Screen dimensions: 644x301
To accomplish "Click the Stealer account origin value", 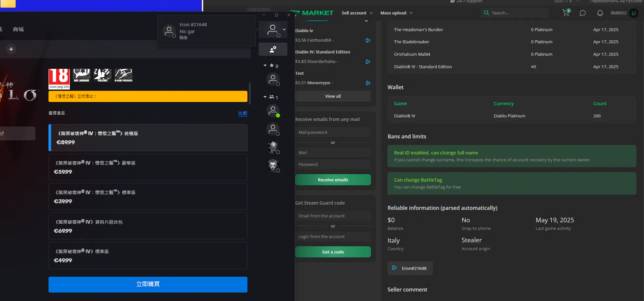I will tap(472, 240).
